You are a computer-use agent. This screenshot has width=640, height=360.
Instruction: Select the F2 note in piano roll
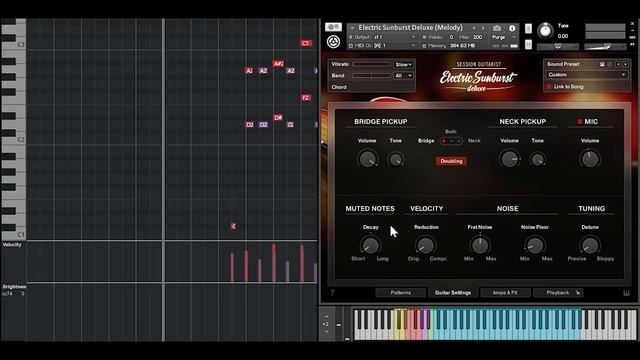tap(306, 98)
